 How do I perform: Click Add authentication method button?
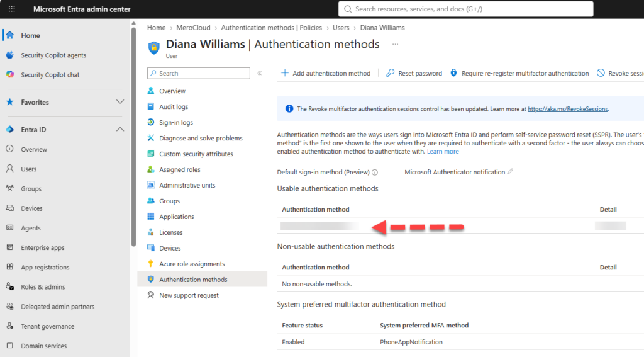click(325, 73)
